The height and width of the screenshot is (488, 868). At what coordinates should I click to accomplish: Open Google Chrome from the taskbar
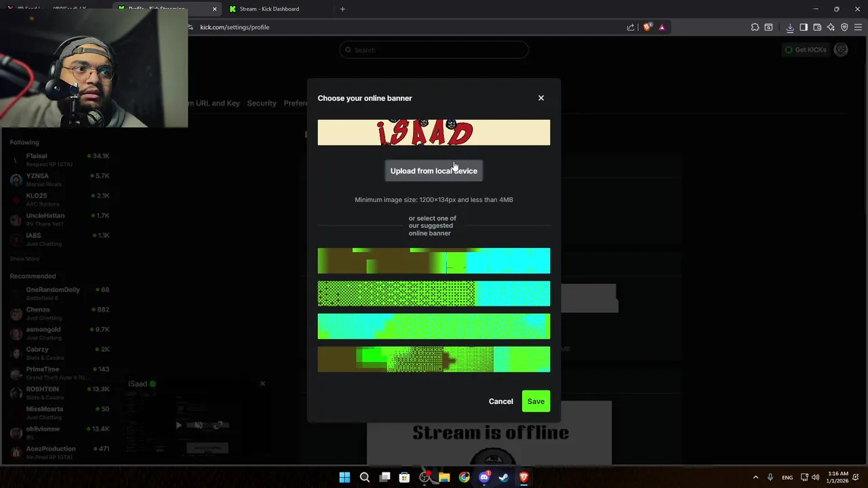464,478
